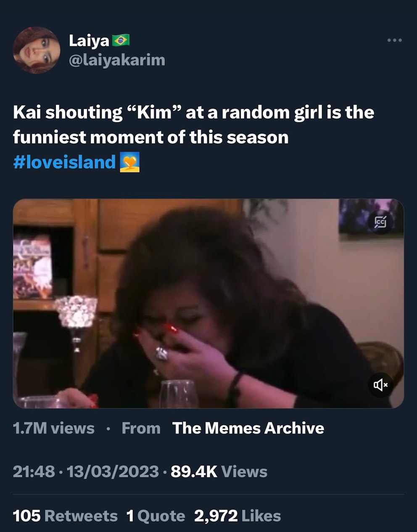Image resolution: width=417 pixels, height=532 pixels.
Task: Show the list of 105 Retweets
Action: click(65, 516)
